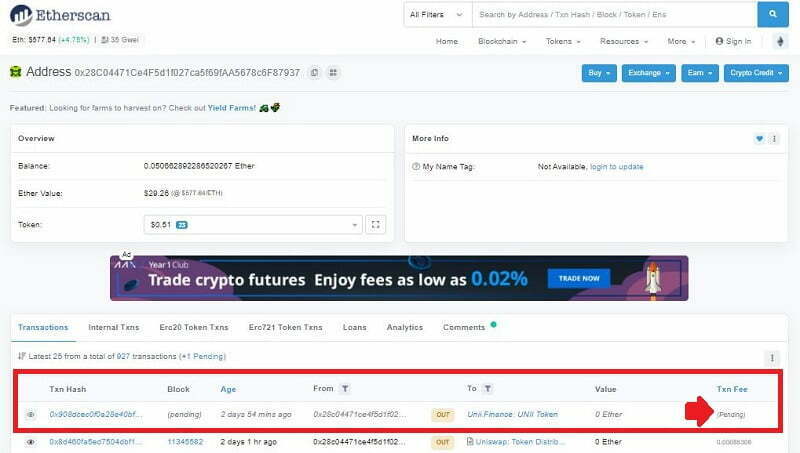Expand the Blockchain menu
This screenshot has height=453, width=800.
[x=502, y=41]
